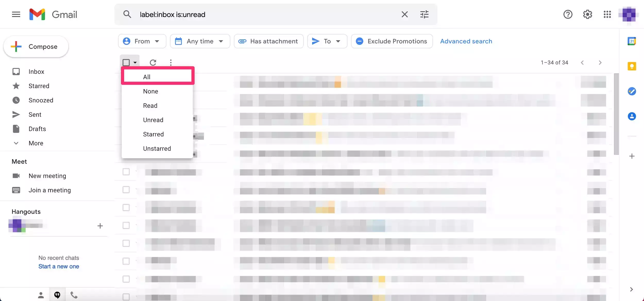Screen dimensions: 644x301
Task: Open the Hangouts phone calls tab
Action: pyautogui.click(x=74, y=295)
